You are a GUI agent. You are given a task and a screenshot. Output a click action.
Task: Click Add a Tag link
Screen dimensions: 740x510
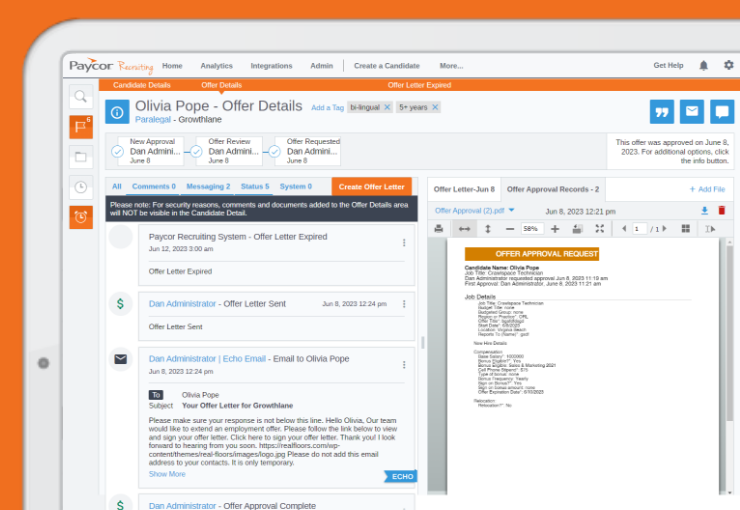(328, 108)
